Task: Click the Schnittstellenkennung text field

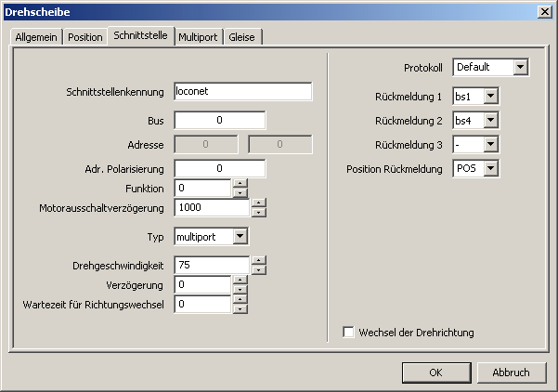Action: click(242, 92)
